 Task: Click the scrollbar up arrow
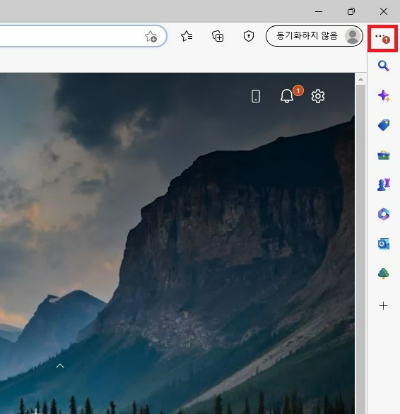[x=360, y=80]
